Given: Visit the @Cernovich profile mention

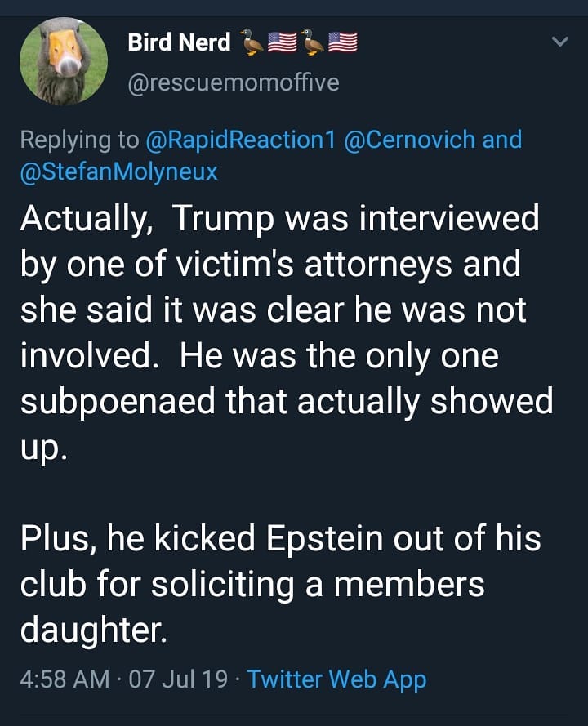Looking at the screenshot, I should click(409, 140).
